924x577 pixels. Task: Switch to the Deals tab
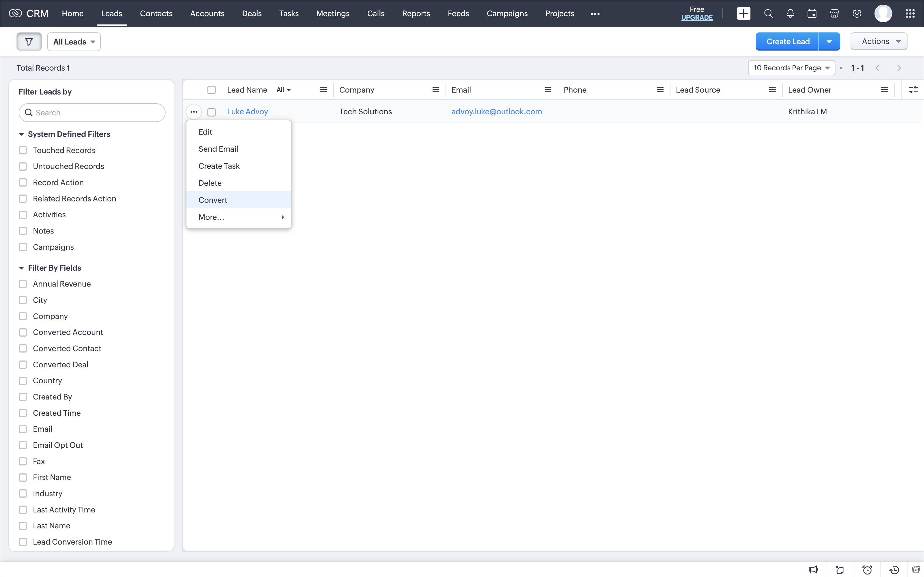coord(252,14)
